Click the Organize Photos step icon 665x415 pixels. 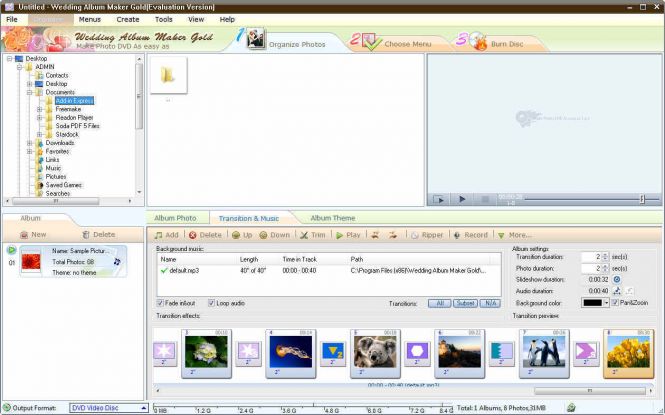[x=256, y=39]
